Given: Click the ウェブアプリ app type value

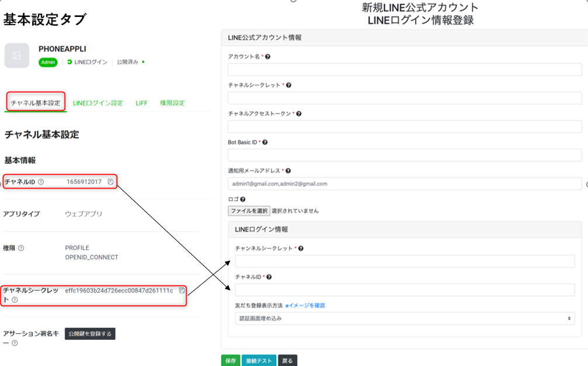Looking at the screenshot, I should [83, 214].
